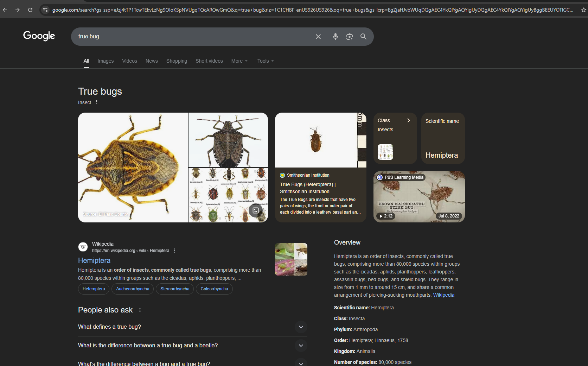Switch to the Images tab

pos(106,61)
